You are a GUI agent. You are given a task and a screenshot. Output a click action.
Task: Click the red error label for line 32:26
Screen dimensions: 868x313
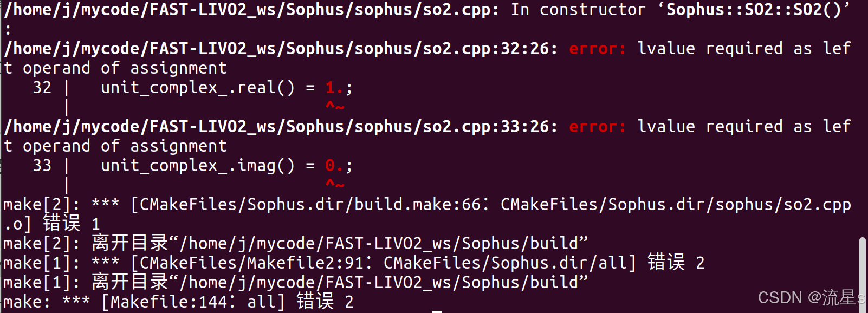tap(598, 49)
